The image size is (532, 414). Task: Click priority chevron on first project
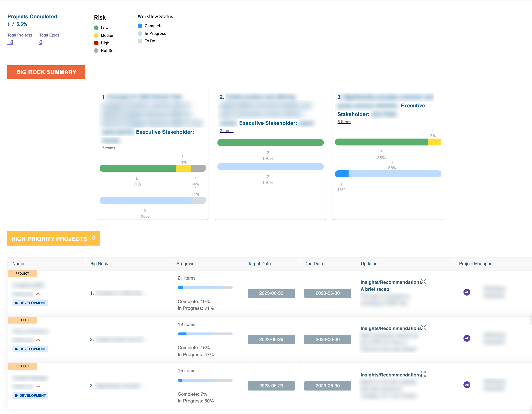(38, 294)
